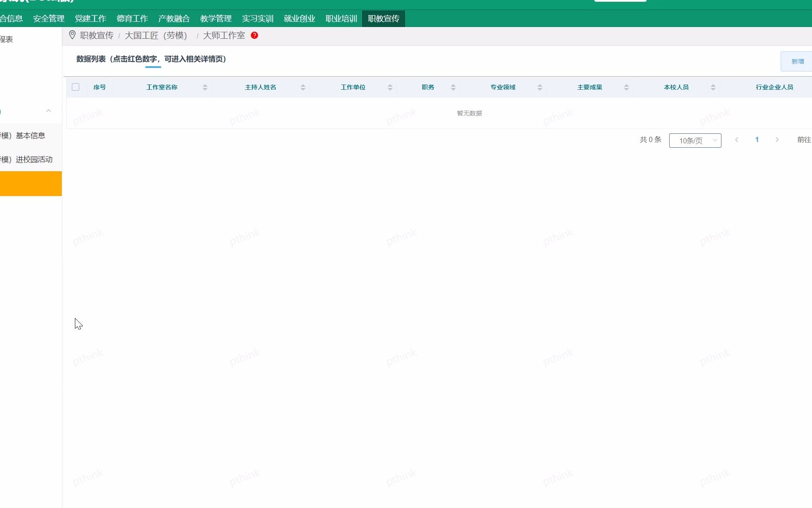Screen dimensions: 812x508
Task: Toggle the select-all checkbox in the table header
Action: point(76,87)
